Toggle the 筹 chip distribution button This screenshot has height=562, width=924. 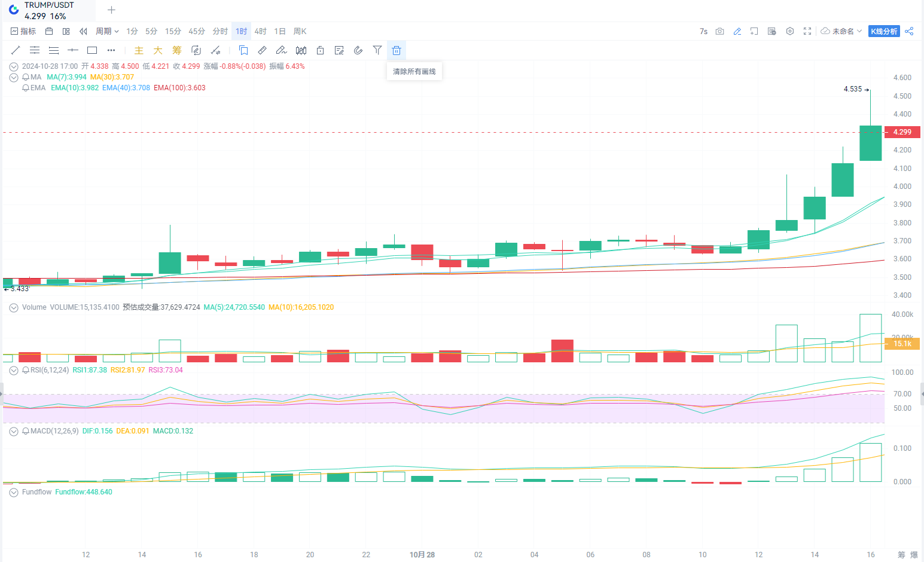(x=177, y=50)
